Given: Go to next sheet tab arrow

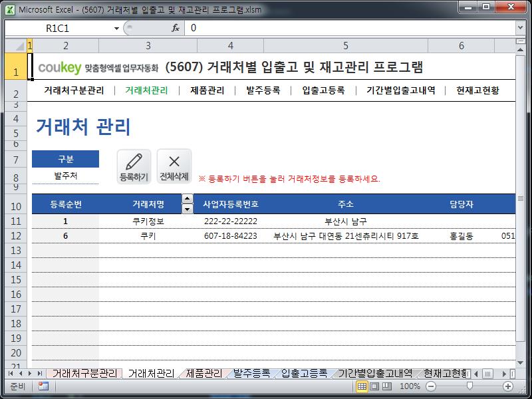Looking at the screenshot, I should point(30,374).
